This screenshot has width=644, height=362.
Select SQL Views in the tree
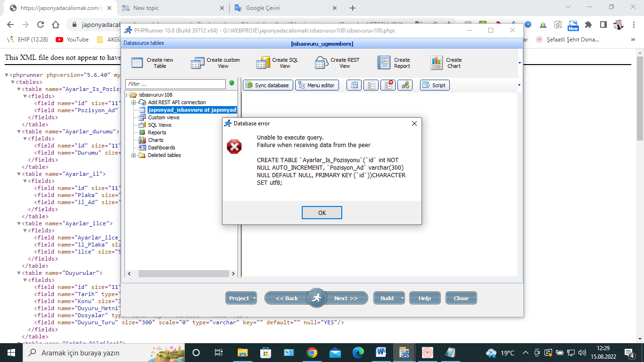click(x=159, y=125)
